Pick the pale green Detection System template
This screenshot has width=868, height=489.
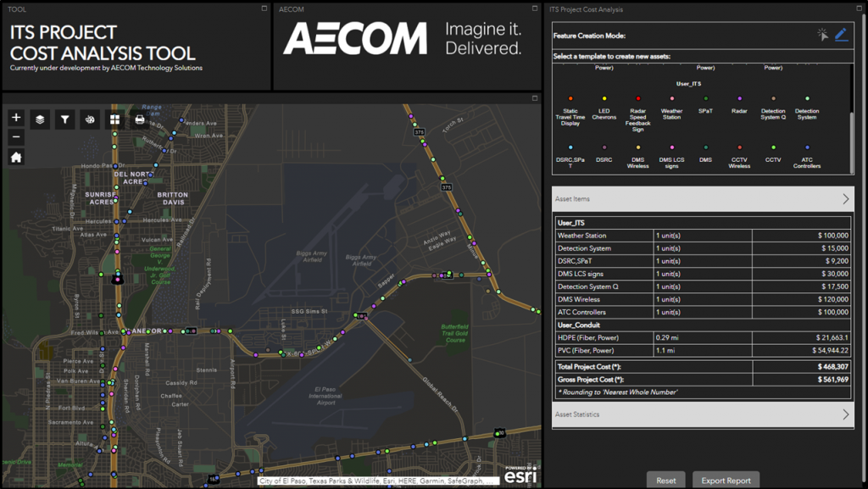click(807, 109)
